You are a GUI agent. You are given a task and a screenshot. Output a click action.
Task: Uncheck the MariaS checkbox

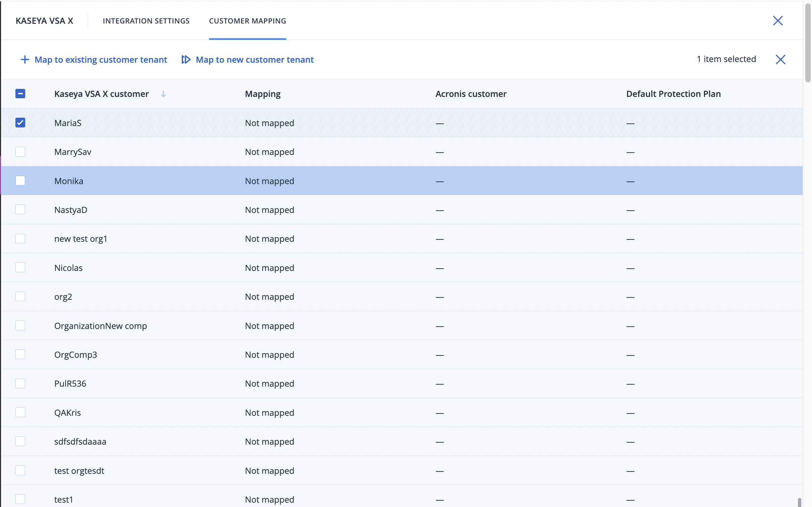click(x=20, y=123)
